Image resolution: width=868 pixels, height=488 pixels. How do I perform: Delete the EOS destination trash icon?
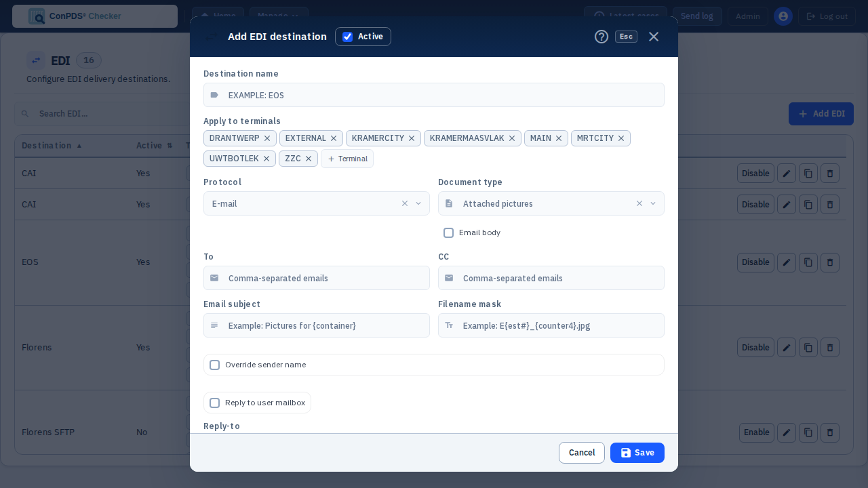click(x=830, y=262)
